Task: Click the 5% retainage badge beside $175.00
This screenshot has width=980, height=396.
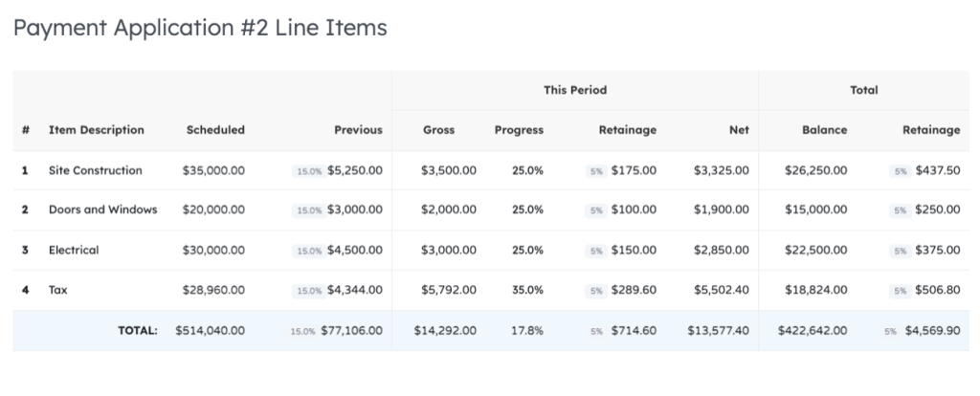Action: coord(594,171)
